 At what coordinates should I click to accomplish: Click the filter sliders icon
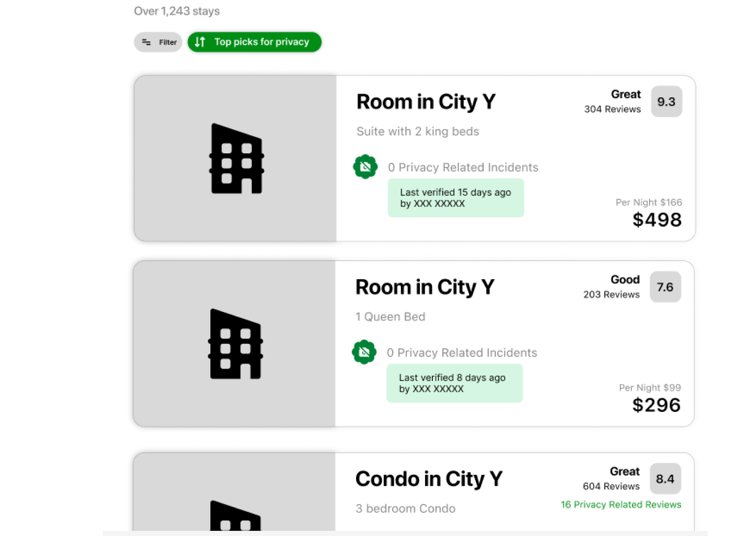[147, 42]
